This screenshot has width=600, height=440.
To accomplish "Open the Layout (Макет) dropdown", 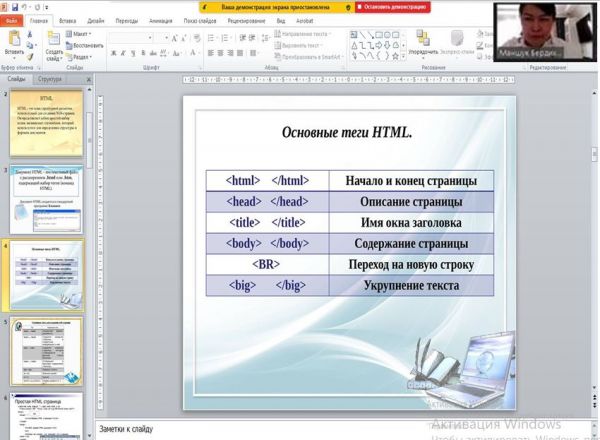I will point(83,33).
